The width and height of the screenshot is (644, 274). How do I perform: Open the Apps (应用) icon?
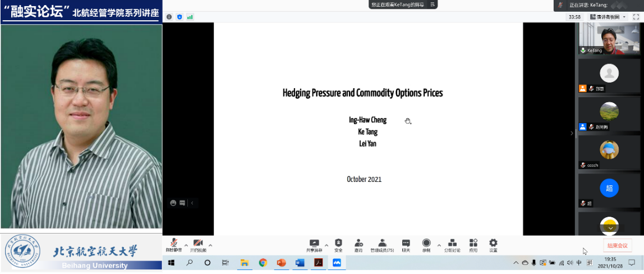[473, 244]
